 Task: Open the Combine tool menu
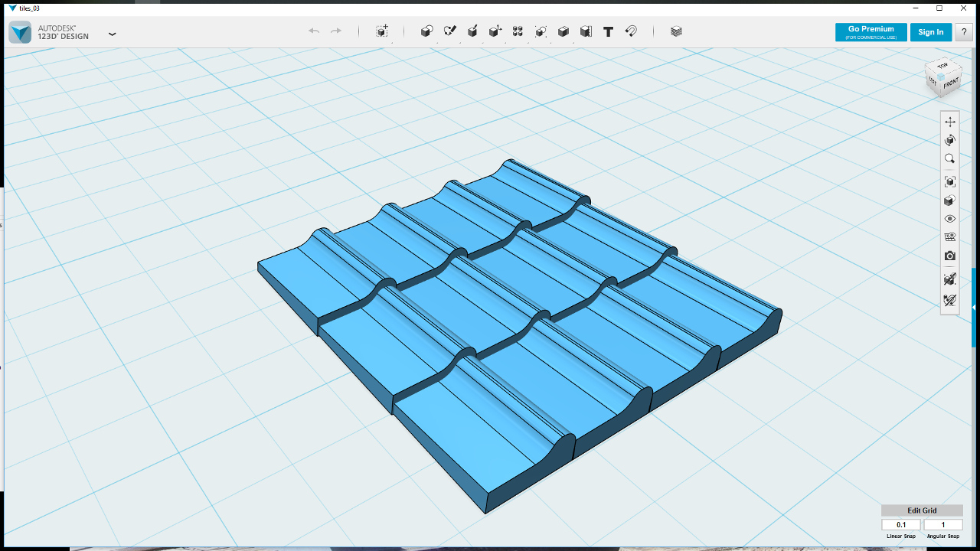[563, 31]
